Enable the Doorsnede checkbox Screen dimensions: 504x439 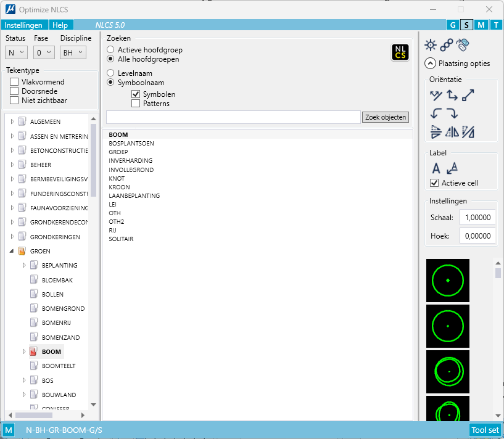click(x=14, y=91)
